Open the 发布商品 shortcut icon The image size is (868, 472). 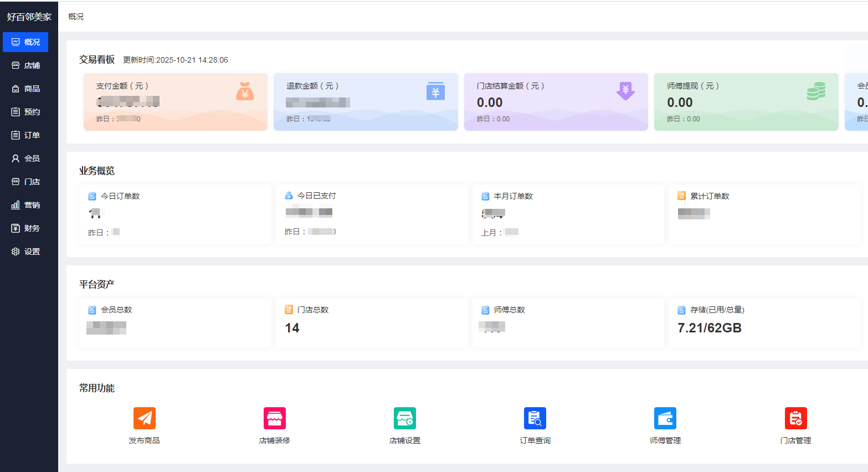coord(145,418)
